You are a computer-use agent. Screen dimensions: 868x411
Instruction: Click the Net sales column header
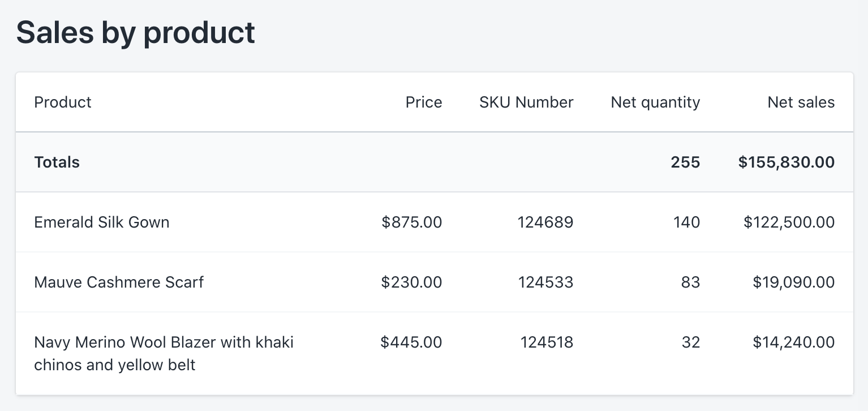[x=801, y=102]
